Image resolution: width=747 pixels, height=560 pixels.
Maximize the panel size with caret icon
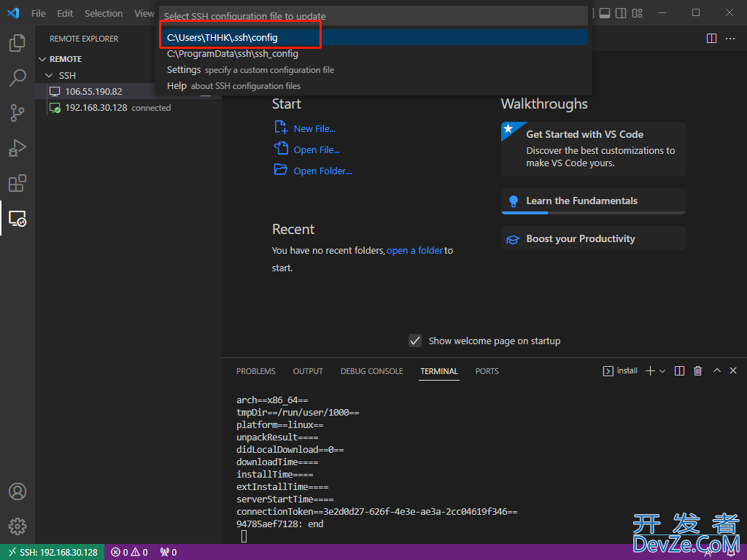717,370
